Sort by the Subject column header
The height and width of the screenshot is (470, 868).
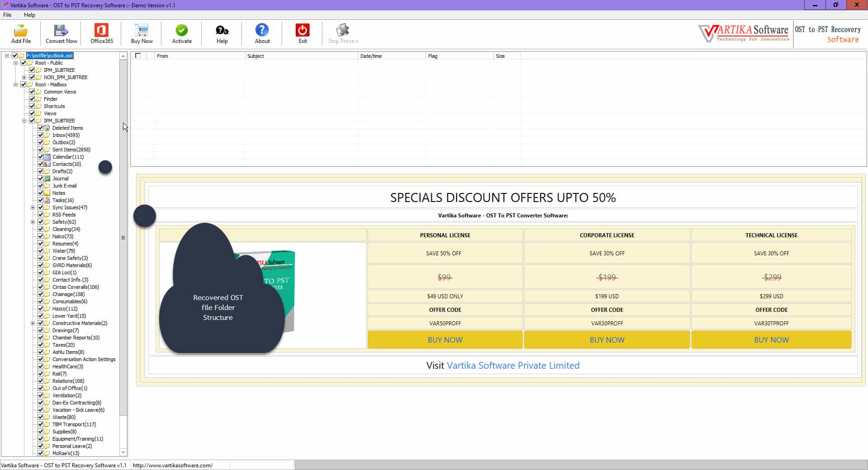click(x=301, y=56)
